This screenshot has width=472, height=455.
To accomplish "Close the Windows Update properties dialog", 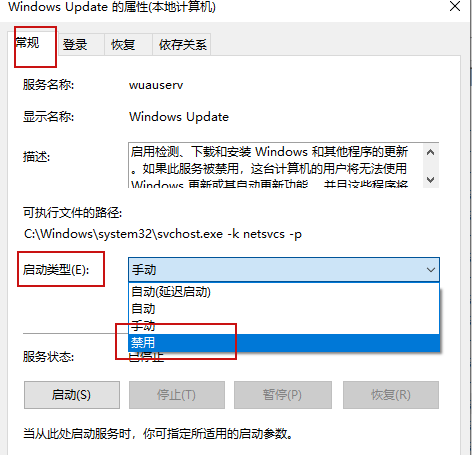I will (455, 6).
